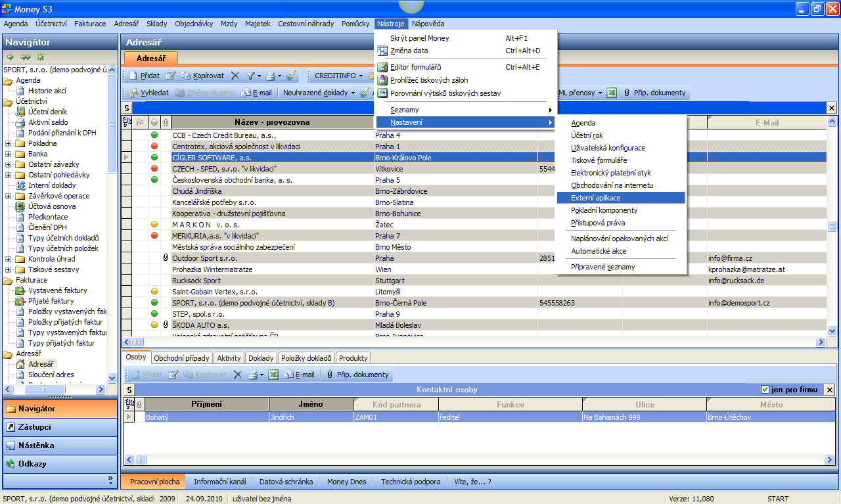Open Editor formulářů from Nástroje menu
The width and height of the screenshot is (841, 504).
click(466, 67)
